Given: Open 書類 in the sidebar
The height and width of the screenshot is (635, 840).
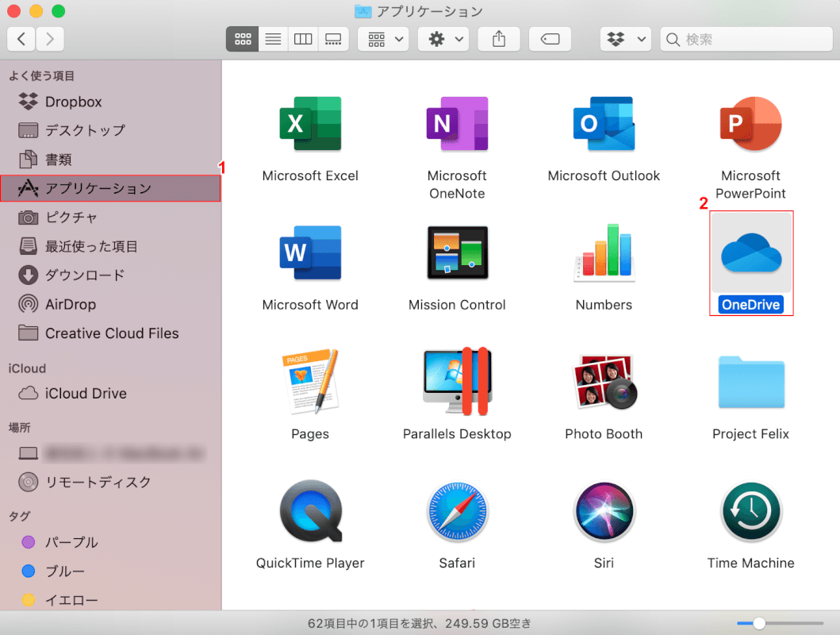Looking at the screenshot, I should pos(111,160).
